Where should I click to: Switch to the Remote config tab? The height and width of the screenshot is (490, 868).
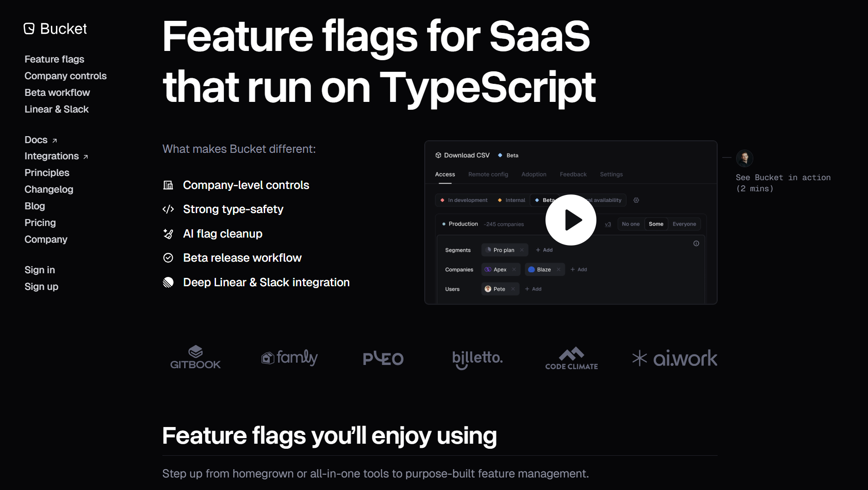pos(488,175)
